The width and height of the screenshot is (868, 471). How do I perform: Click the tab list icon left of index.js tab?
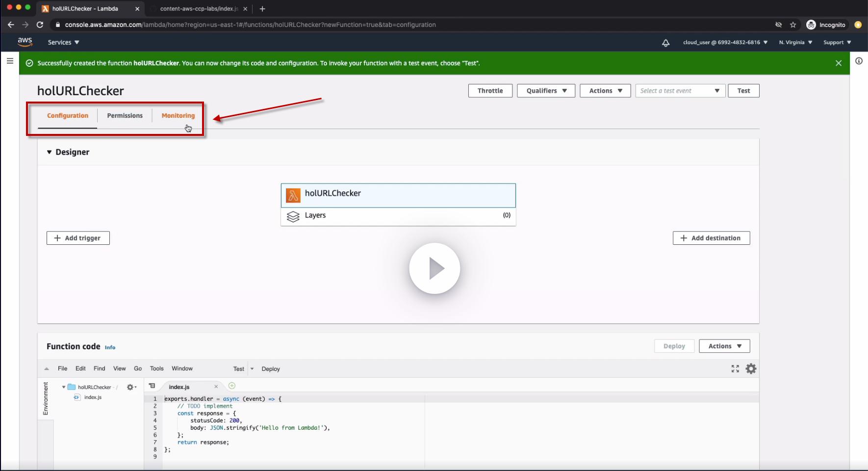tap(152, 386)
